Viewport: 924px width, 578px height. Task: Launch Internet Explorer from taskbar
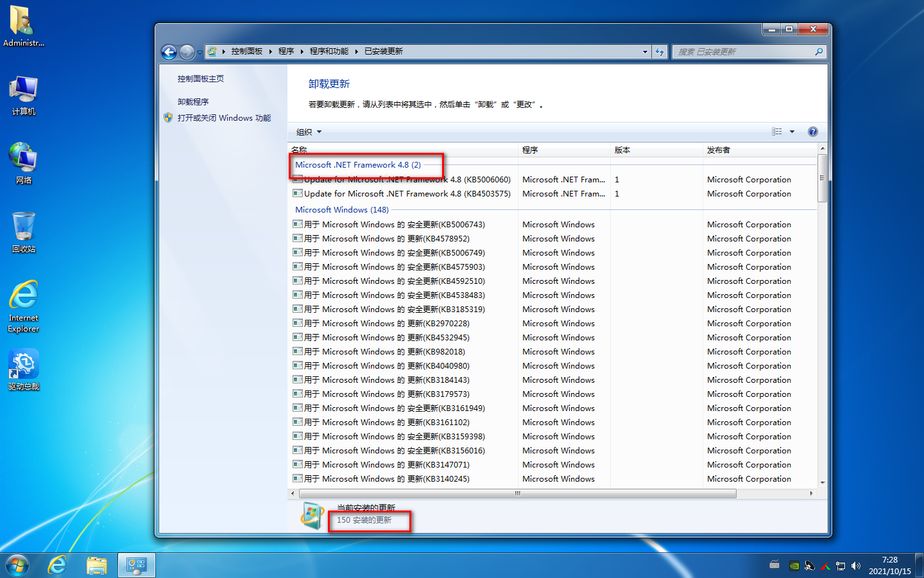tap(58, 565)
